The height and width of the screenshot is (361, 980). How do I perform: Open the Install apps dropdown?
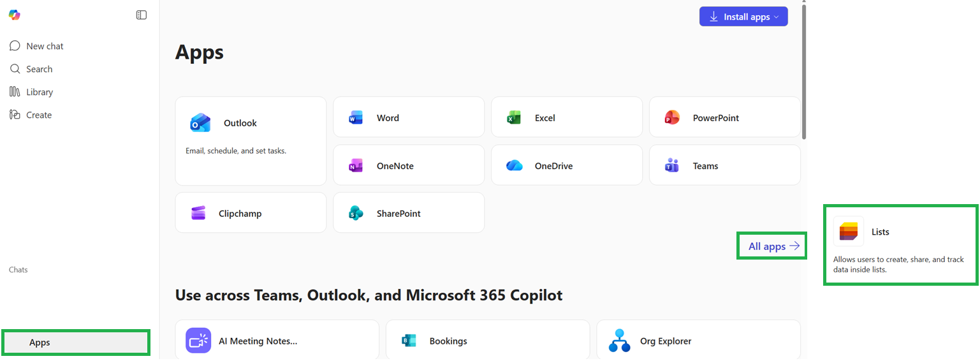[743, 17]
